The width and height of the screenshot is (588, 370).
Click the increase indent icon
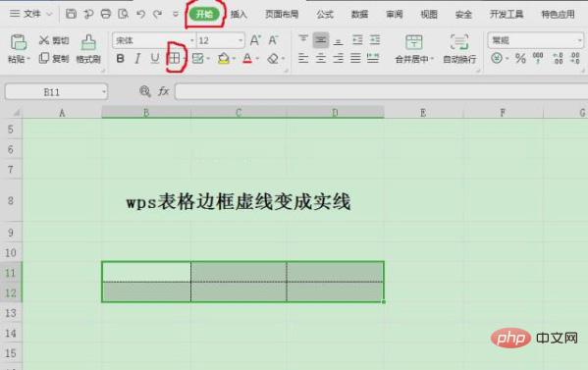point(375,39)
